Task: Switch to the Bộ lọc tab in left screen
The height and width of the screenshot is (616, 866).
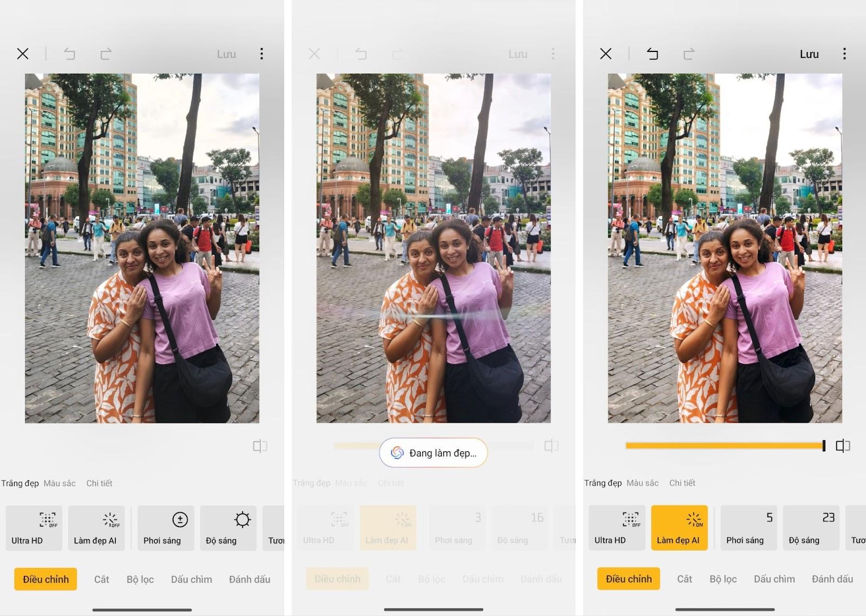Action: click(140, 579)
